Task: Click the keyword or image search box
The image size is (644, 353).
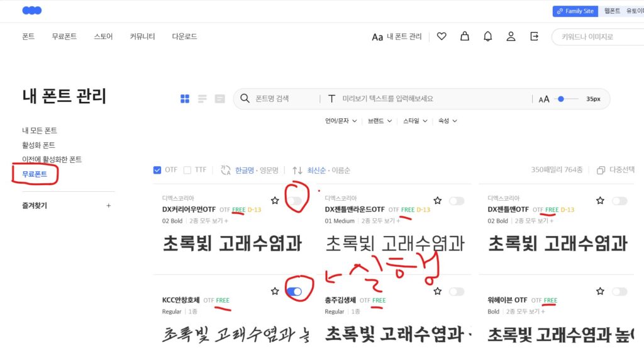Action: click(597, 36)
